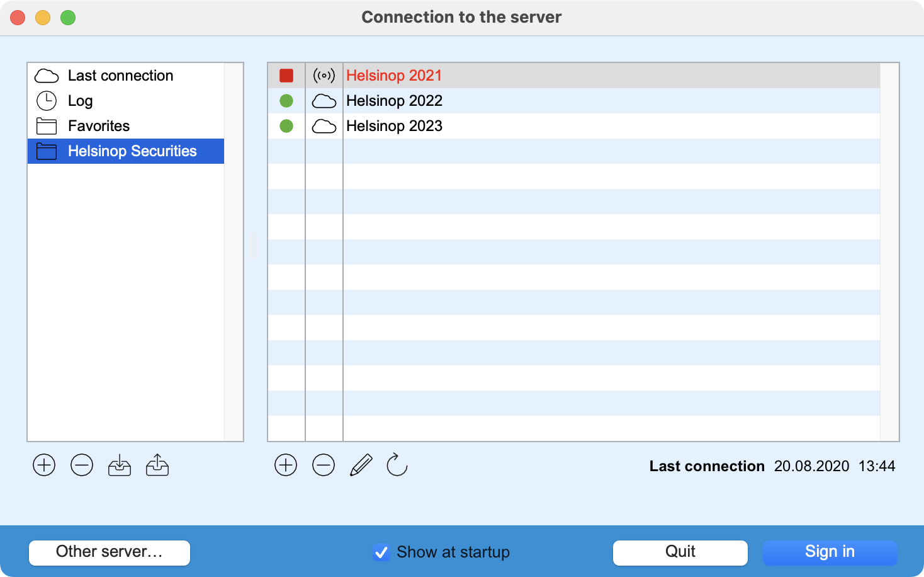
Task: Select the Favorites folder
Action: (x=126, y=126)
